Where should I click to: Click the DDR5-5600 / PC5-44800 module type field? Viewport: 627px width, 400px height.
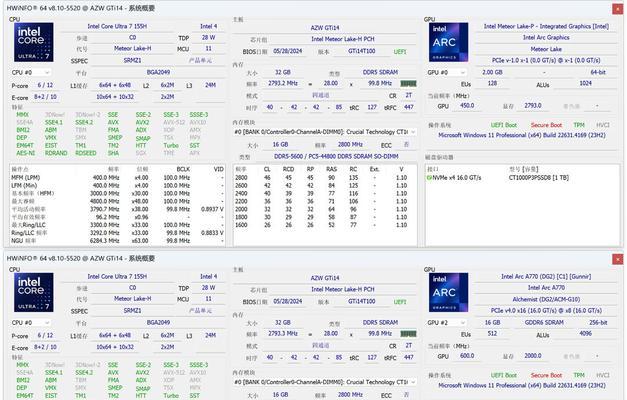tap(336, 156)
